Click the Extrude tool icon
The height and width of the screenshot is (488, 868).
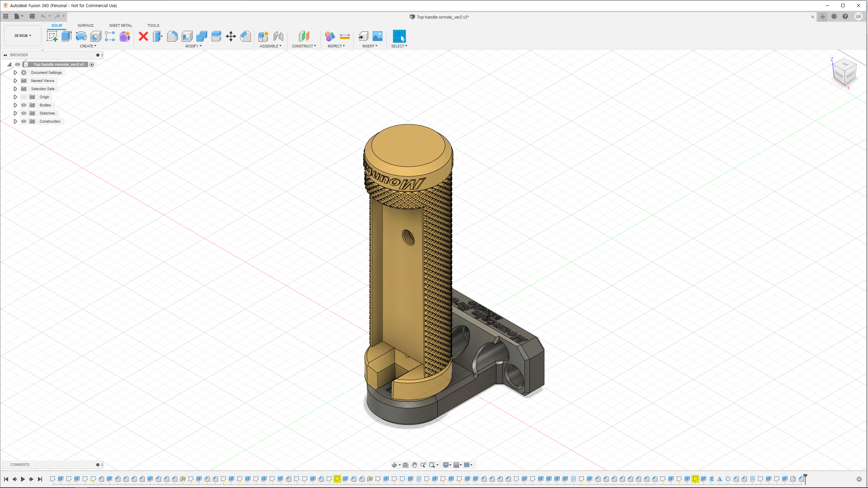(x=66, y=36)
